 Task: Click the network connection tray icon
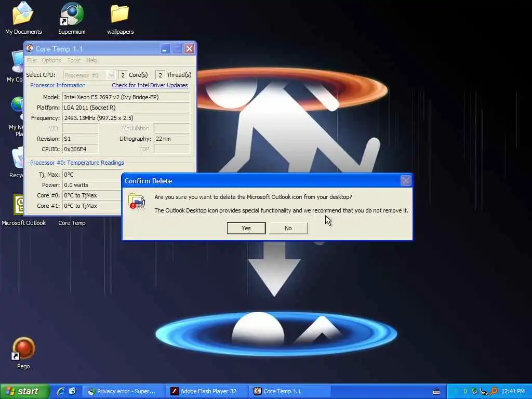[484, 392]
